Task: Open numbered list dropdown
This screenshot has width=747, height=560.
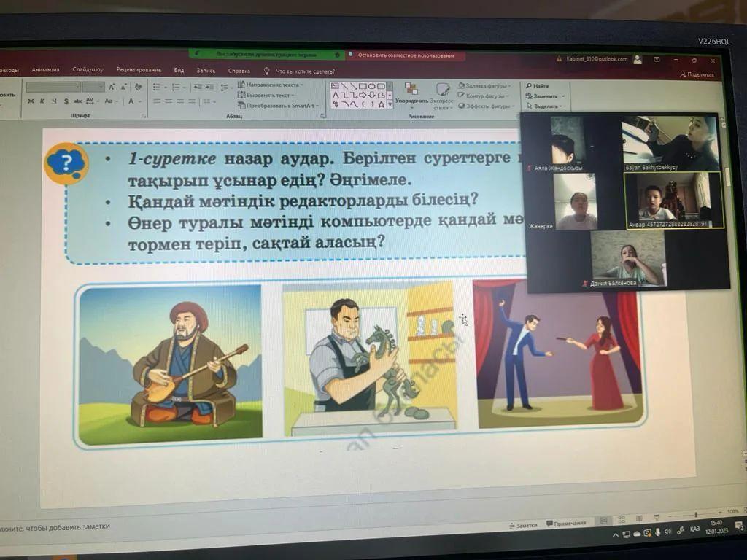Action: [x=185, y=87]
